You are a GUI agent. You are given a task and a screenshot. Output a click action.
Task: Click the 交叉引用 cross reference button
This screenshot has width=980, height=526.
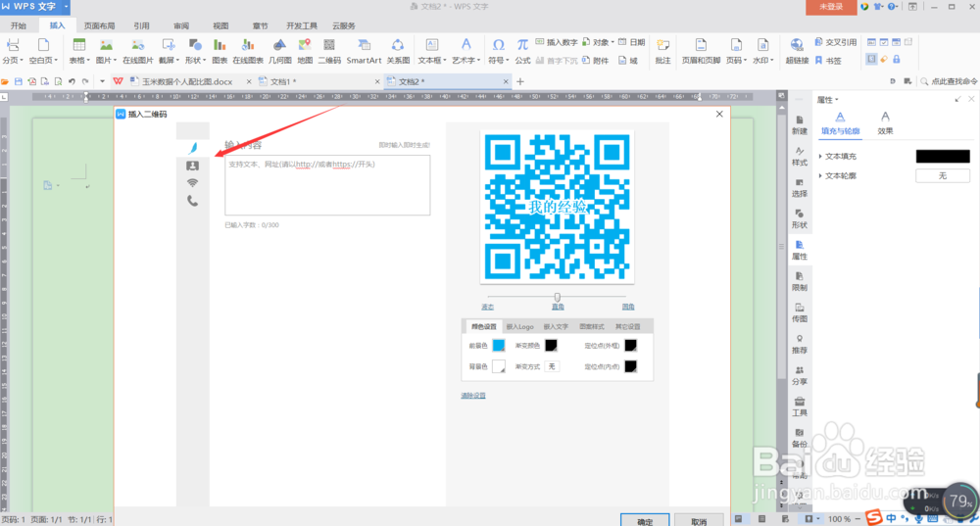pos(836,42)
